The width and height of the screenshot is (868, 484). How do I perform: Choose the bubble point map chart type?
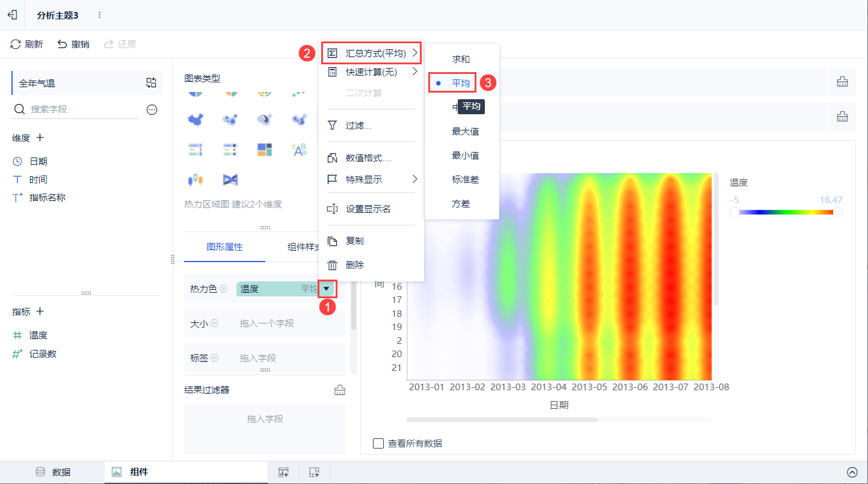coord(230,120)
